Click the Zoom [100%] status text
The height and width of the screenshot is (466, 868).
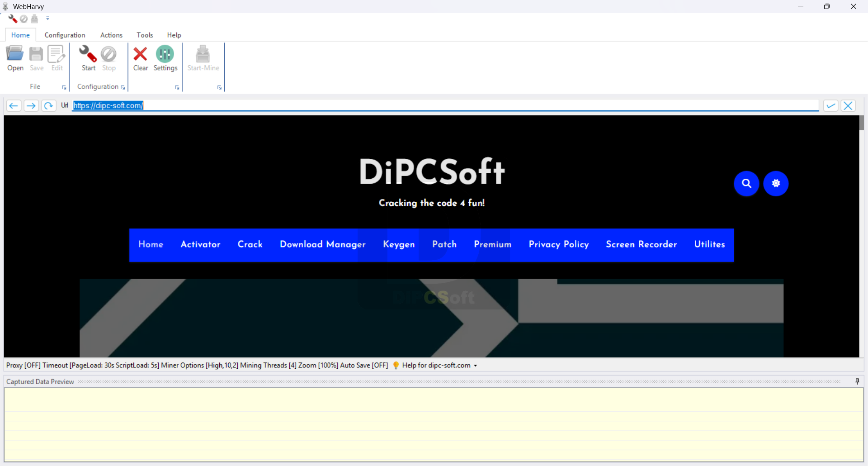[318, 366]
